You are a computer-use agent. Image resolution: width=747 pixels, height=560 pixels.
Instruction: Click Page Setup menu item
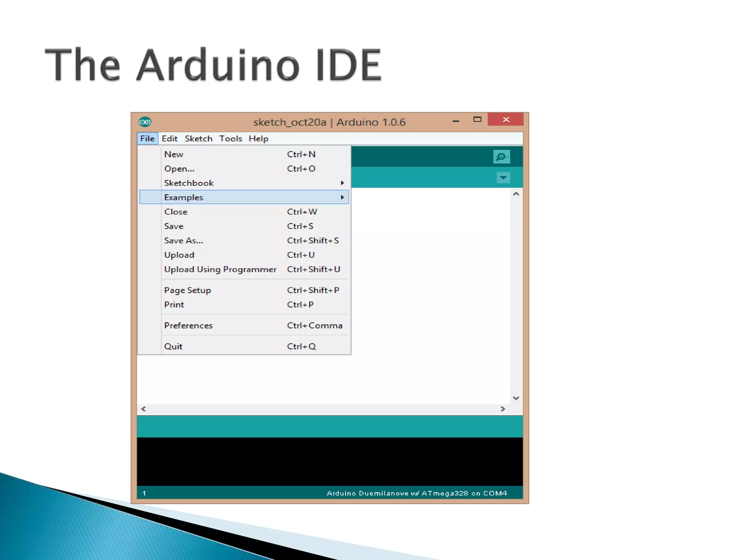tap(187, 290)
